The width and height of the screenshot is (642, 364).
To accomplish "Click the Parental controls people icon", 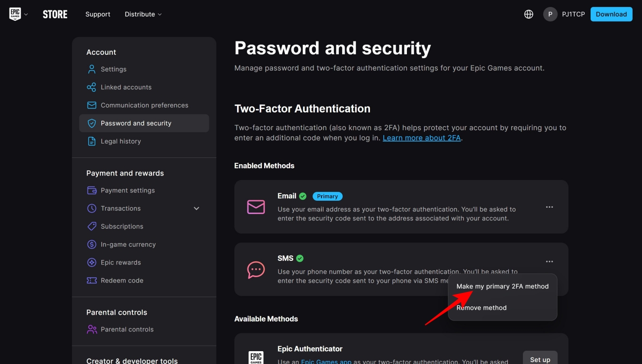I will (x=91, y=329).
